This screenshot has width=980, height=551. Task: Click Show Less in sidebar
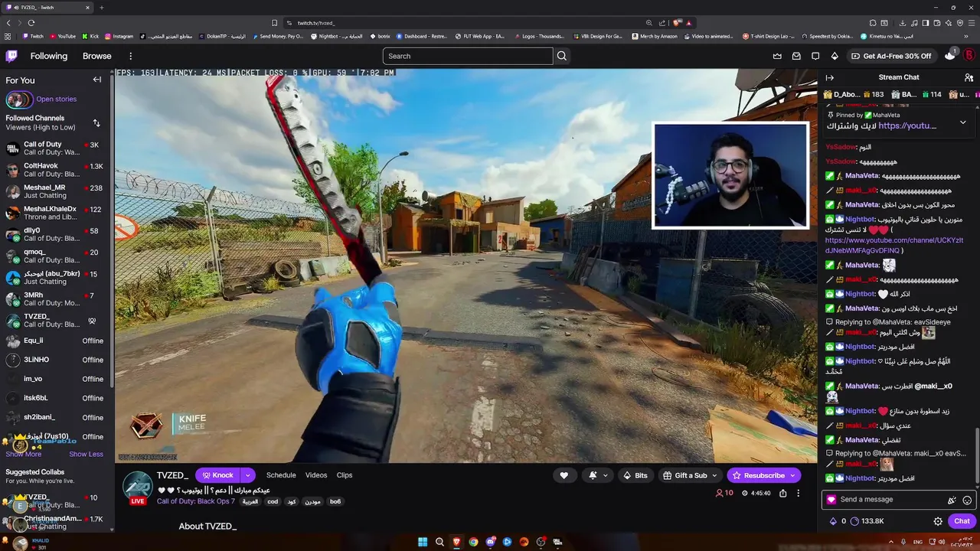click(86, 454)
